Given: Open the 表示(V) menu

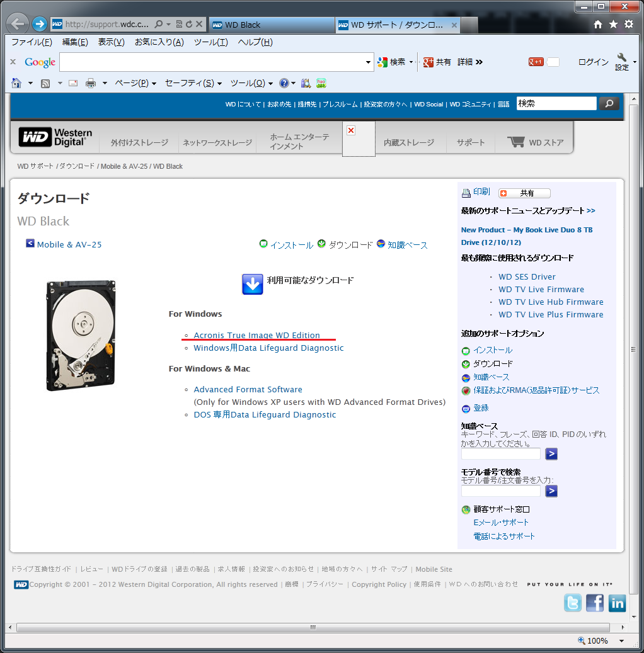Looking at the screenshot, I should tap(112, 42).
